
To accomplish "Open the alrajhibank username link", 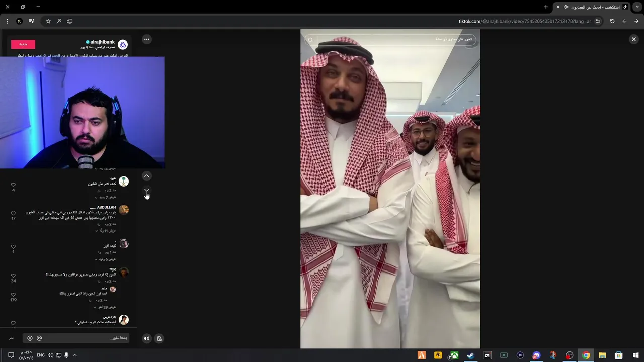I will coord(102,42).
